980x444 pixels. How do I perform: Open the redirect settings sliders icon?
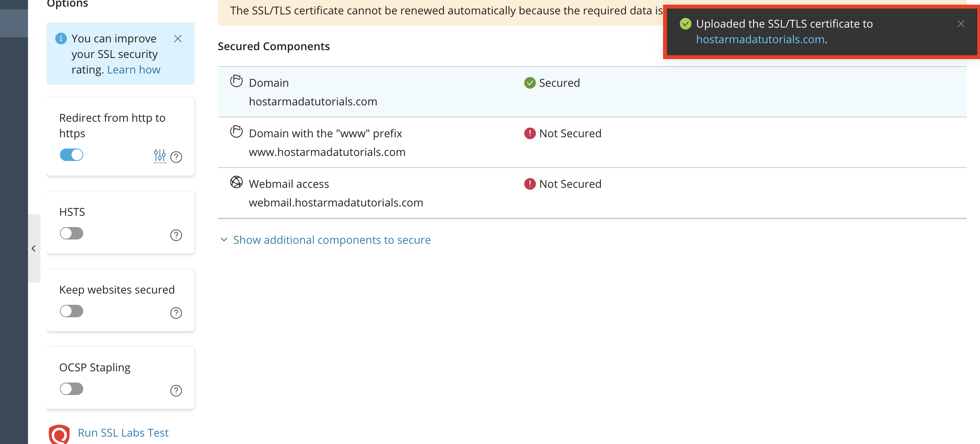tap(160, 155)
